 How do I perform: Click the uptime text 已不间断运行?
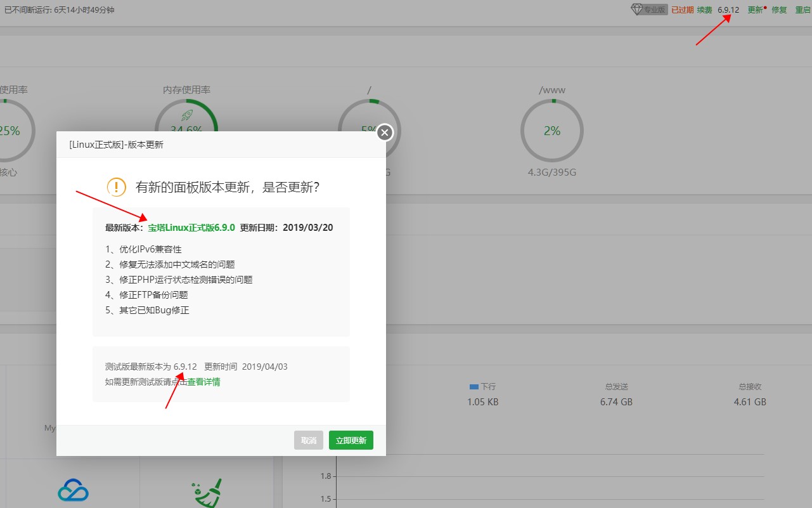pyautogui.click(x=59, y=10)
